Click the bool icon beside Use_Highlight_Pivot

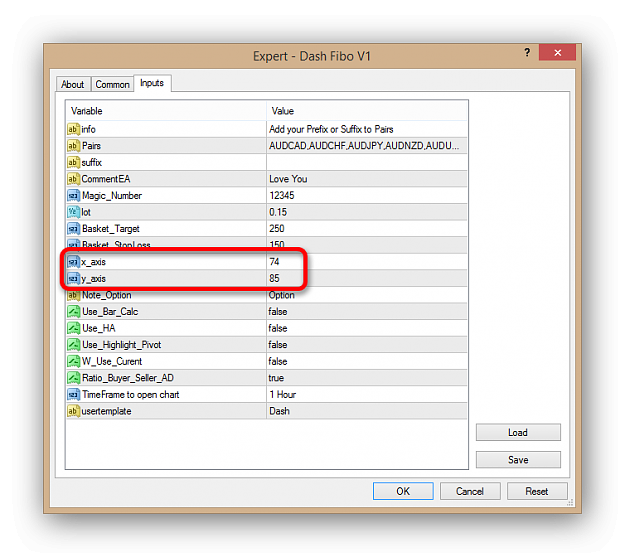[x=73, y=345]
